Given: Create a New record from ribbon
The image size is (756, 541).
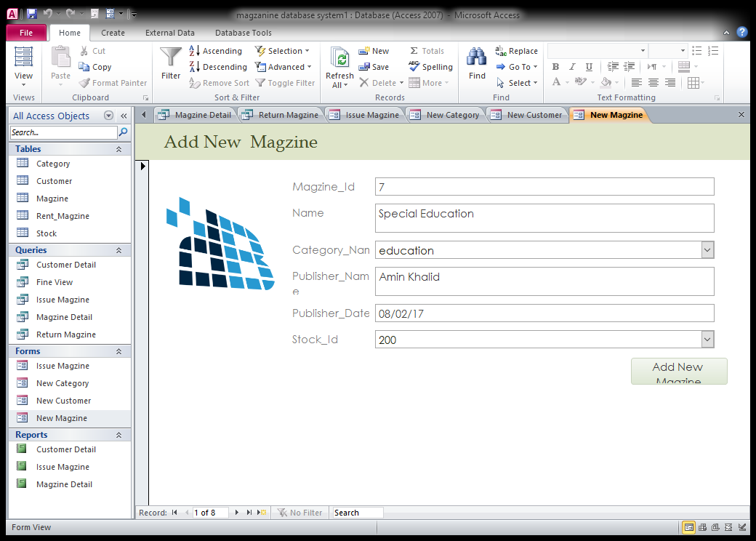Looking at the screenshot, I should 374,51.
